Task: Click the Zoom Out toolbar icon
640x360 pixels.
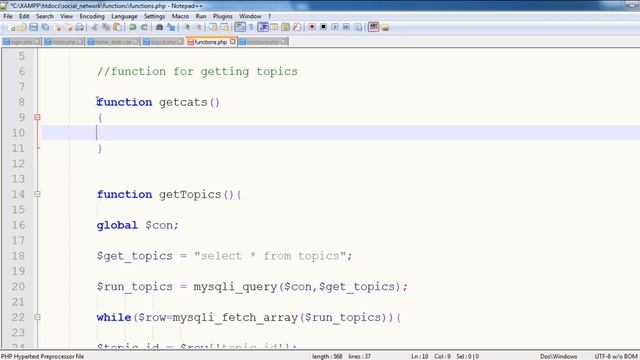Action: 198,27
